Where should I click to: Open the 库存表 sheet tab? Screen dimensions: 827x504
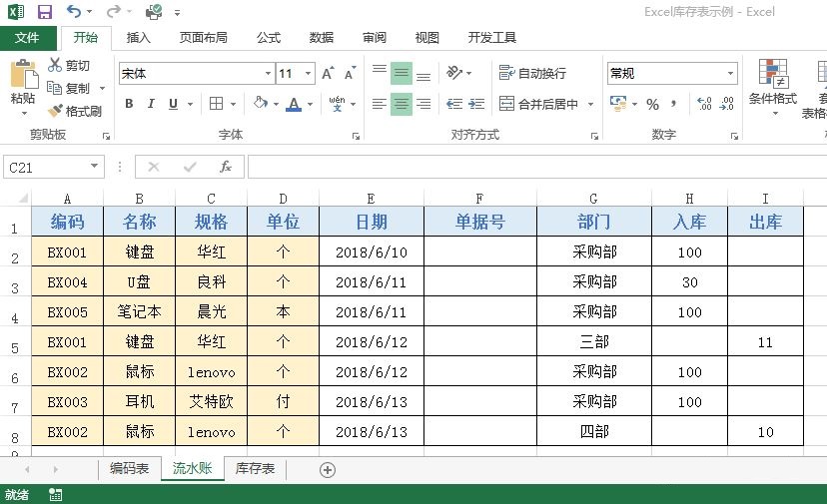click(x=255, y=468)
